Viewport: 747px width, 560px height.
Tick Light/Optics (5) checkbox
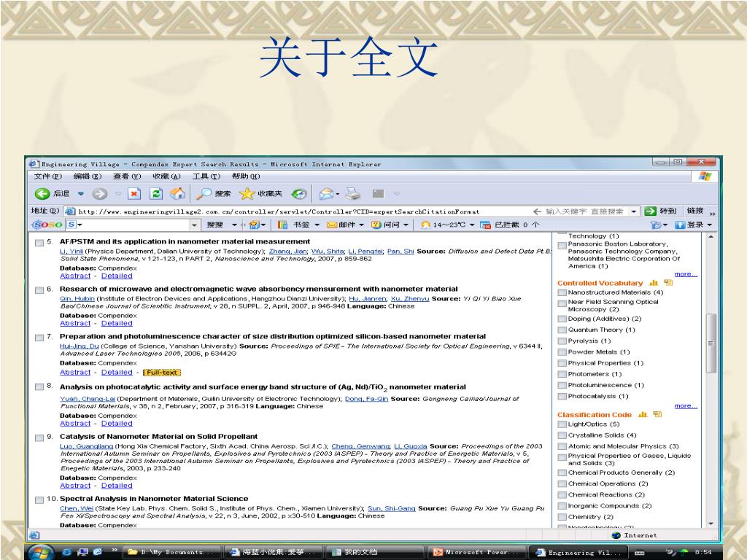(562, 424)
